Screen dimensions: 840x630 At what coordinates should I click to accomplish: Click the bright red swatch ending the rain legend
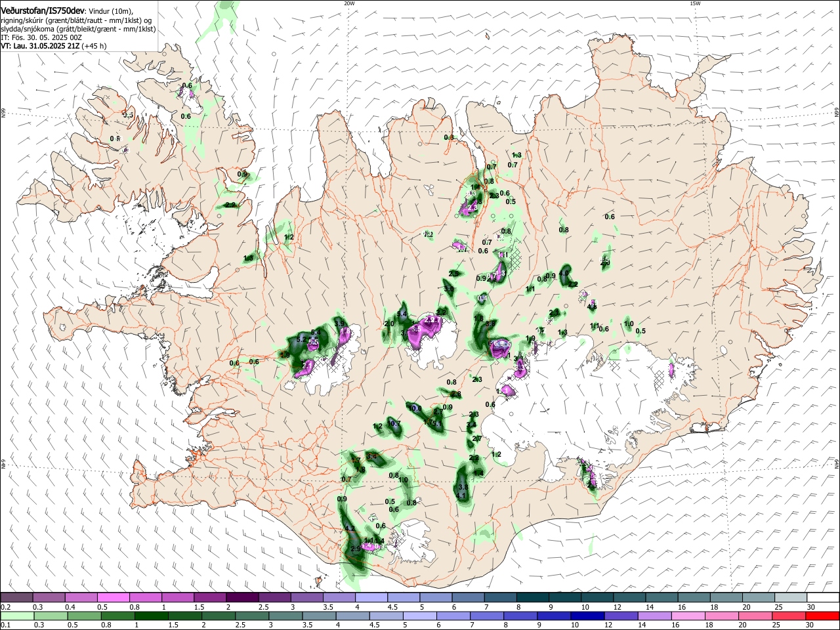823,616
